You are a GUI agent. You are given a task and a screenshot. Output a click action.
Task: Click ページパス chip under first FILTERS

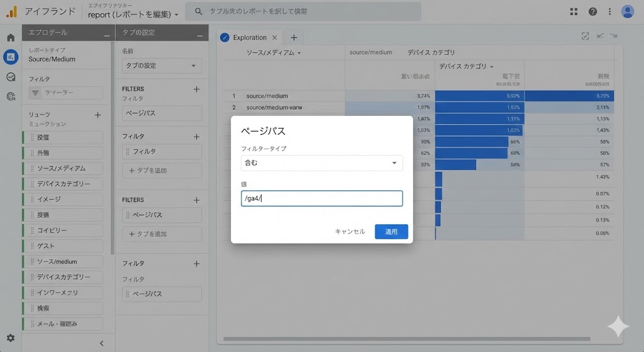pyautogui.click(x=162, y=113)
